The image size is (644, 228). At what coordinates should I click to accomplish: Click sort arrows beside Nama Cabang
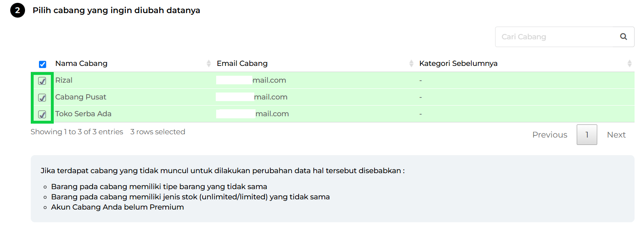(x=208, y=63)
